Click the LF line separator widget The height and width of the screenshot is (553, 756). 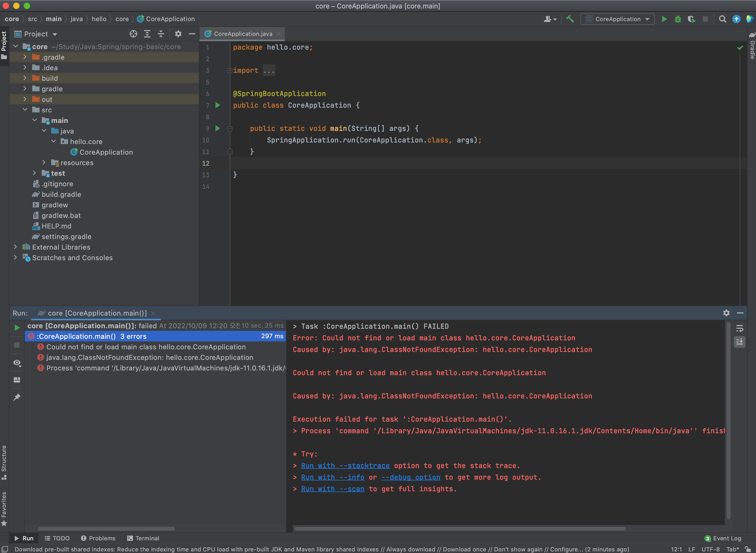pyautogui.click(x=691, y=549)
